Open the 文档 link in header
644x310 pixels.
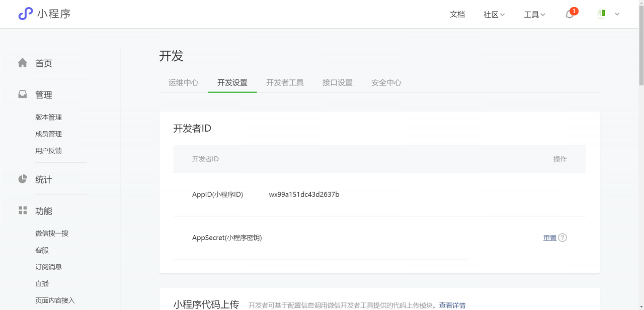coord(457,15)
